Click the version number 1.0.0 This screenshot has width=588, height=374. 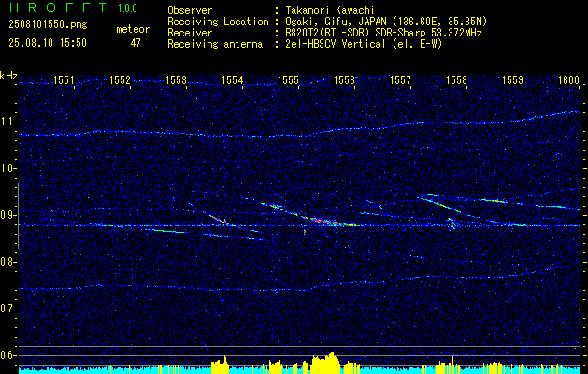click(x=127, y=8)
